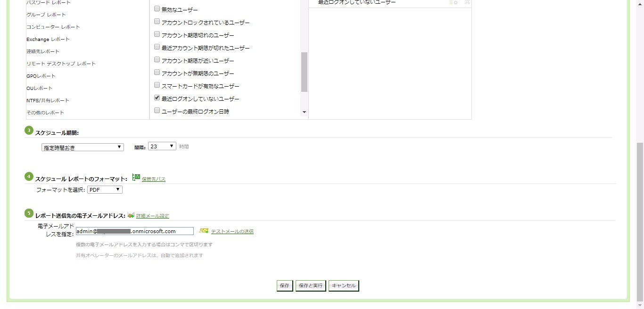Open the 間隔 hours dropdown showing 23

tap(162, 146)
